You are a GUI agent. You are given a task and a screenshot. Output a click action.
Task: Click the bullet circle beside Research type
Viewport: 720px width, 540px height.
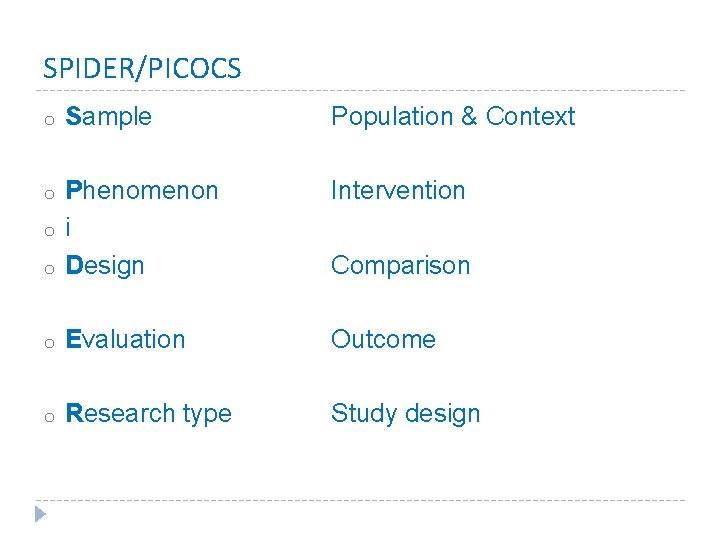pyautogui.click(x=50, y=417)
